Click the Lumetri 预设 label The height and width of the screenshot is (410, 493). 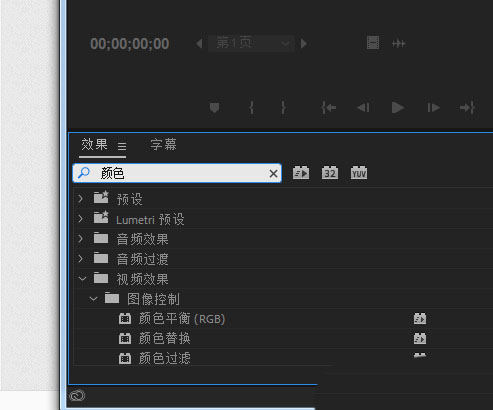[150, 220]
